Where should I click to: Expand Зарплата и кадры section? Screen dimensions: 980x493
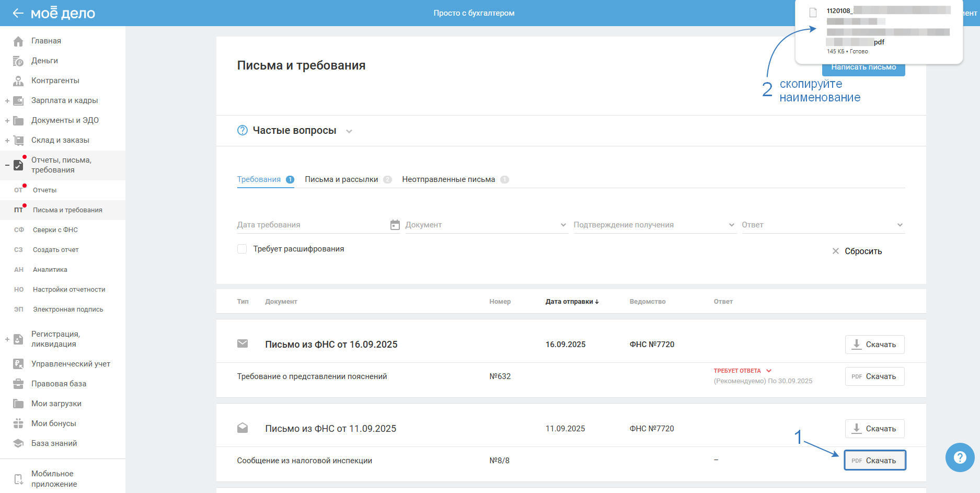(7, 101)
